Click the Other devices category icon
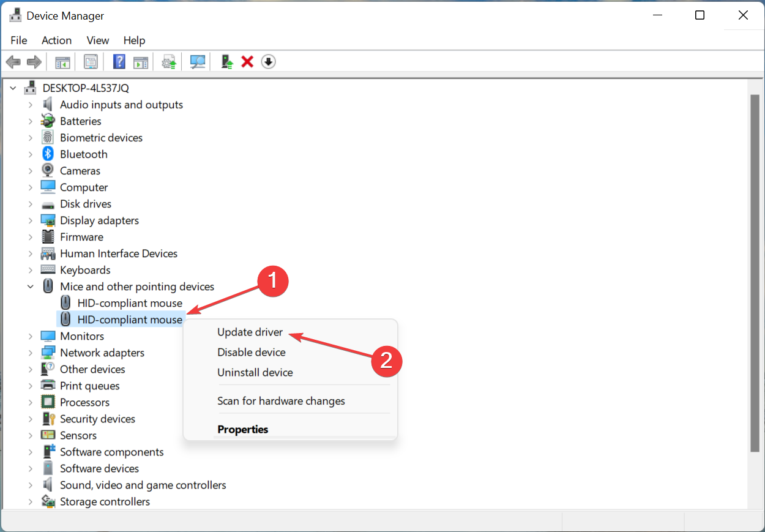The width and height of the screenshot is (765, 532). pos(48,369)
